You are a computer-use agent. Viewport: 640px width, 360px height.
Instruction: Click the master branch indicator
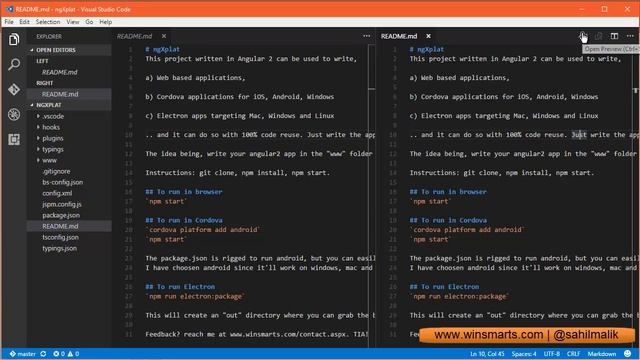point(23,354)
